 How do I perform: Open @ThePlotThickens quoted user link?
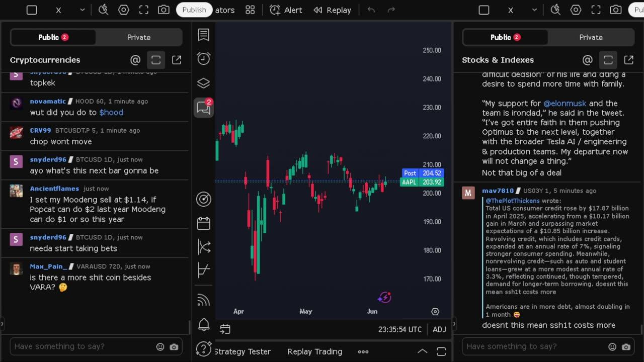[x=513, y=201]
